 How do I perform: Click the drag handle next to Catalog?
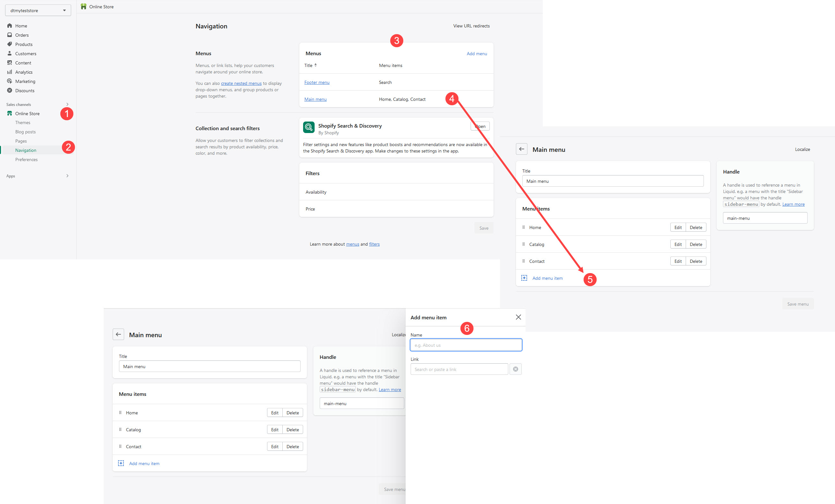tap(523, 244)
